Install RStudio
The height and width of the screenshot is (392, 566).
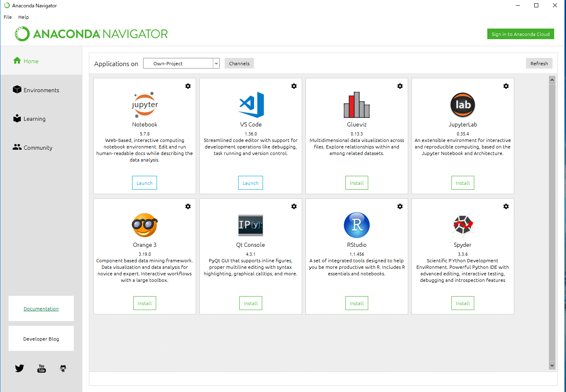pyautogui.click(x=357, y=303)
